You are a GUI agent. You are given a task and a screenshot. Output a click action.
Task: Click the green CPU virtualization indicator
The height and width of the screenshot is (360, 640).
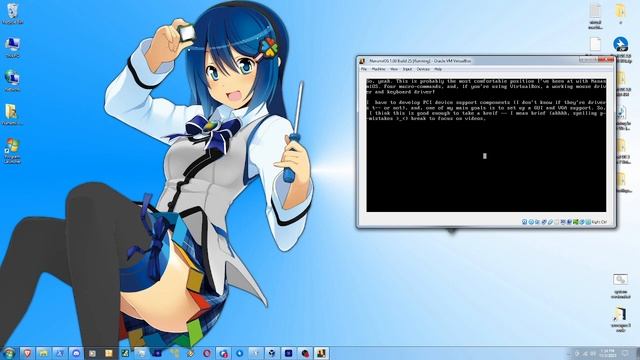pos(576,222)
